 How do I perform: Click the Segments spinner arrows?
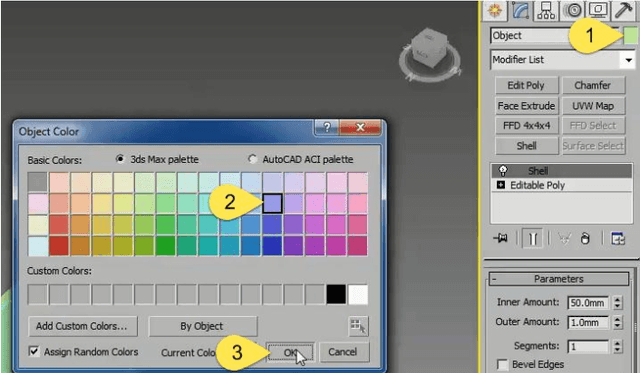coord(618,346)
